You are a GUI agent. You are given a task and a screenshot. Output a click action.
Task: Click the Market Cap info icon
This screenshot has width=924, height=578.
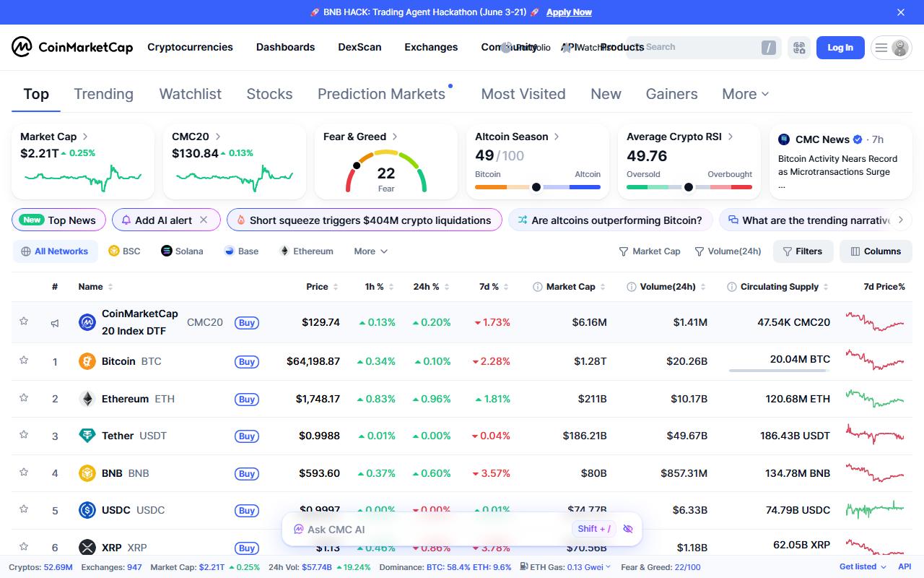click(537, 287)
